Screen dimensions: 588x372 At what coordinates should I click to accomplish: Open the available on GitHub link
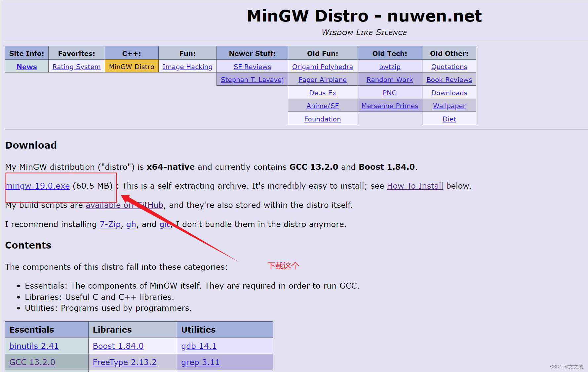pyautogui.click(x=124, y=205)
